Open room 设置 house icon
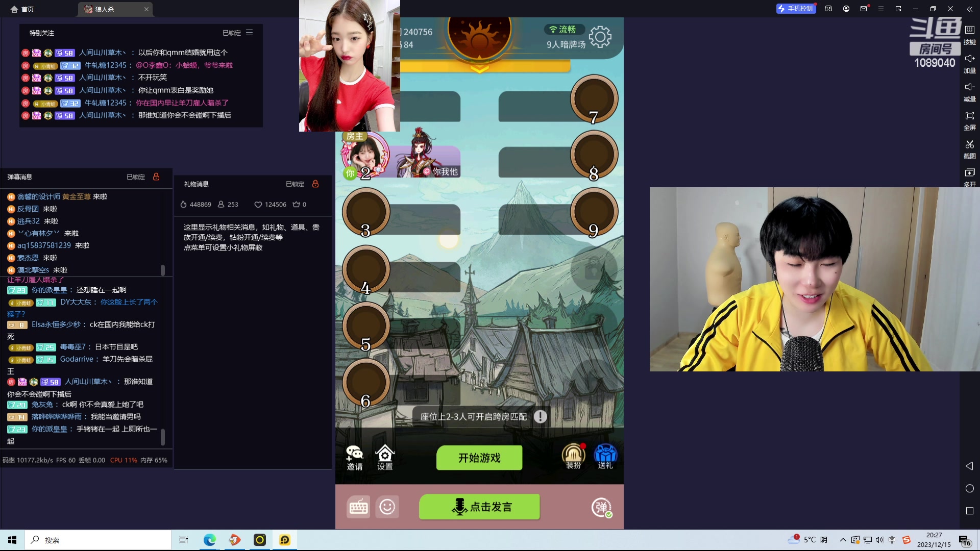Screen dimensions: 980x551 pyautogui.click(x=385, y=458)
